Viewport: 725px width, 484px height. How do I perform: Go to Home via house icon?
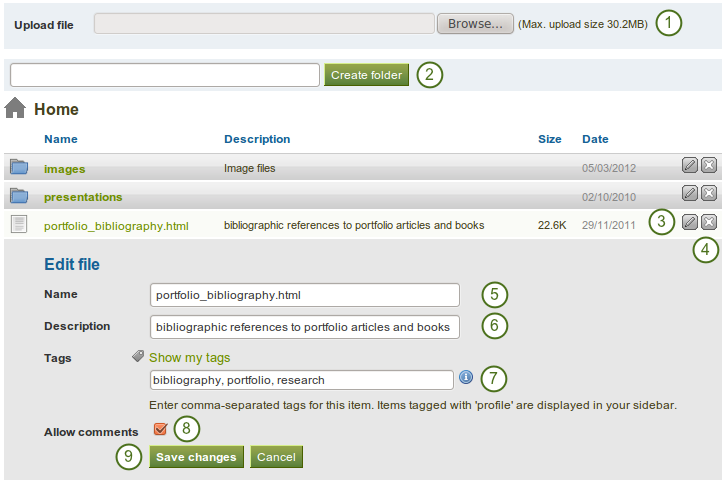15,109
